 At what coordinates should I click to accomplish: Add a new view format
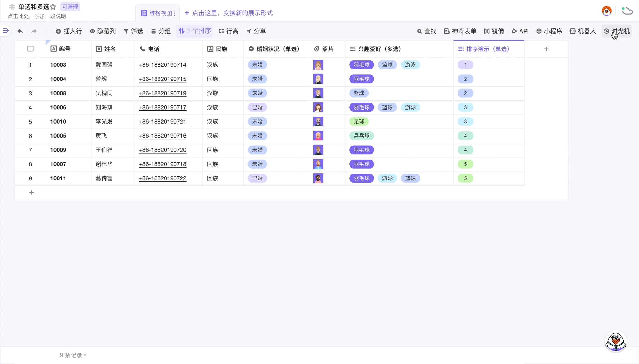(x=228, y=13)
